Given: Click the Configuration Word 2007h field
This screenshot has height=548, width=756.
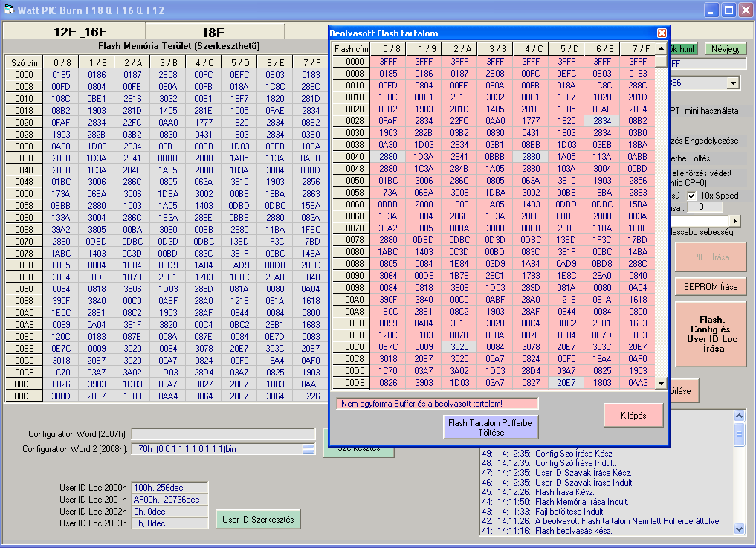Looking at the screenshot, I should pyautogui.click(x=223, y=434).
